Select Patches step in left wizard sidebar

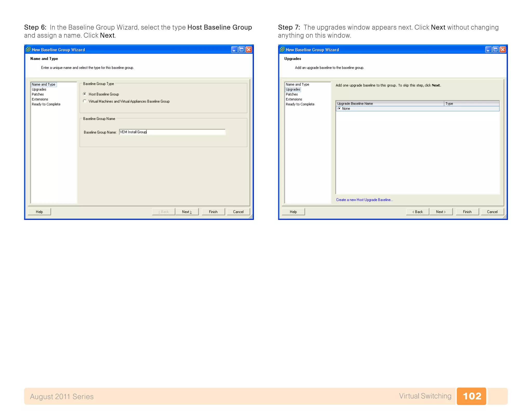pos(38,94)
